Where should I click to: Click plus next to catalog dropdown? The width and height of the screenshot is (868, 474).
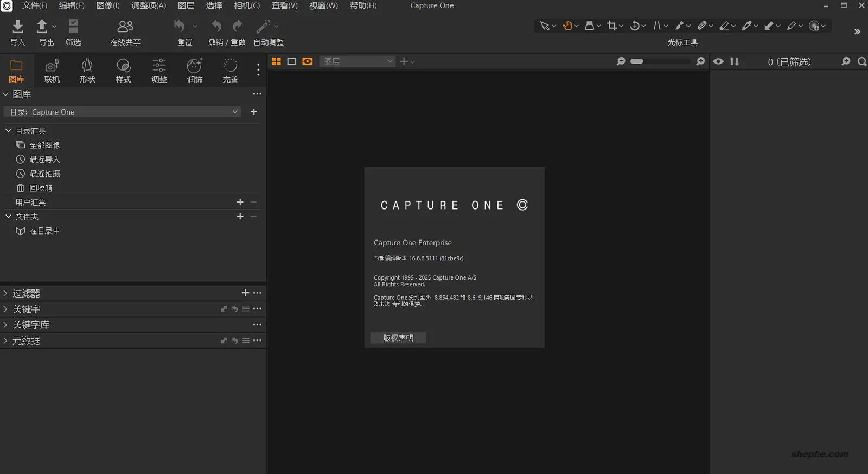[254, 112]
